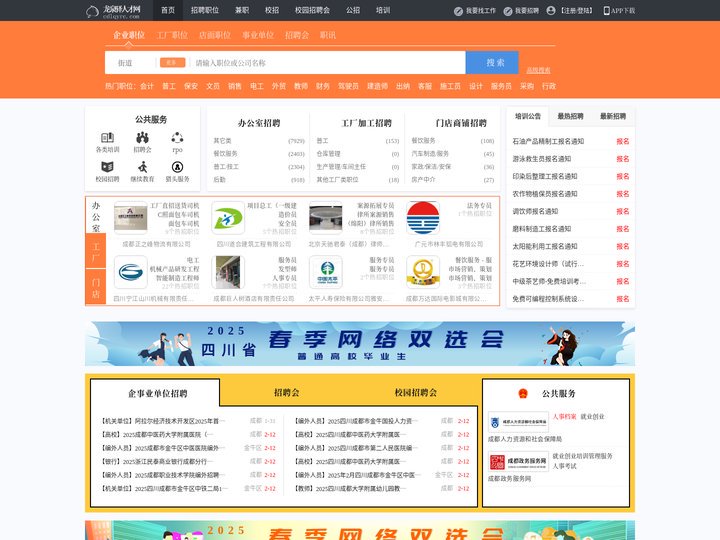
Task: Click the 龙泉驿人才网 site logo
Action: [x=113, y=11]
